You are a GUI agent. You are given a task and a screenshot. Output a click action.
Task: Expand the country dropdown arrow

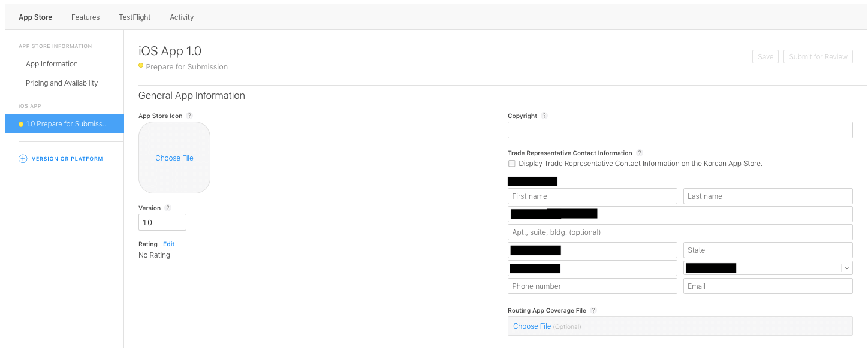[x=846, y=268]
